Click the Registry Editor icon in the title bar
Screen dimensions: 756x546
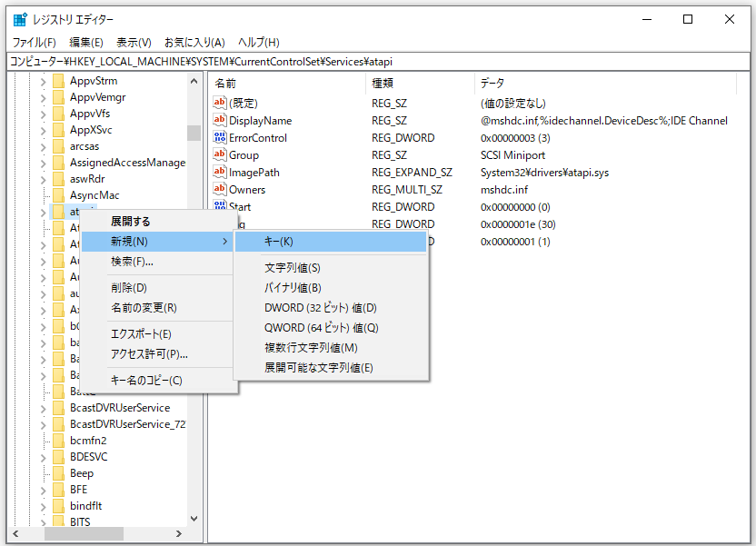[x=20, y=18]
